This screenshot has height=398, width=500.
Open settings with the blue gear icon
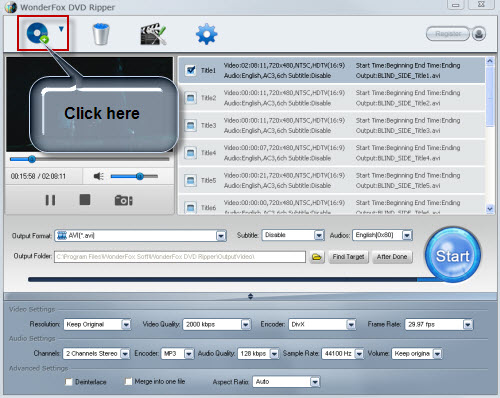click(207, 34)
